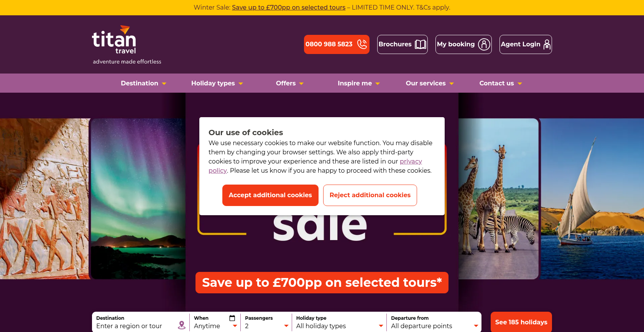Open the privacy policy link

tap(411, 162)
